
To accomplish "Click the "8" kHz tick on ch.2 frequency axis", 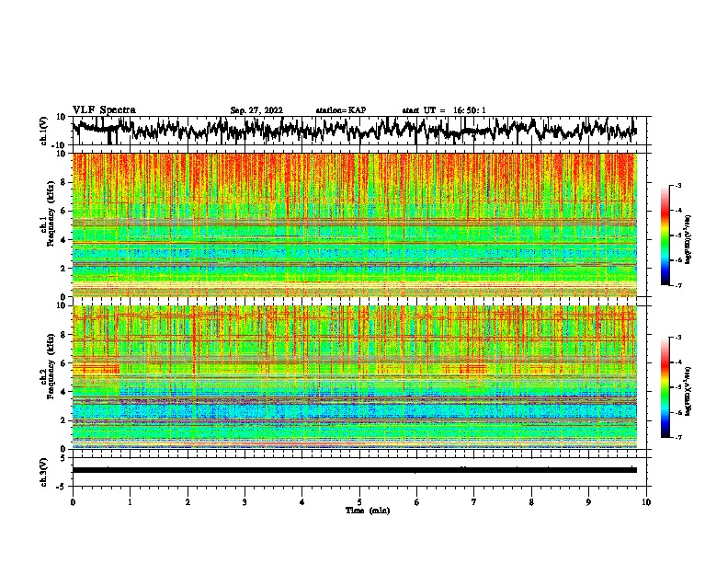I will pyautogui.click(x=63, y=335).
